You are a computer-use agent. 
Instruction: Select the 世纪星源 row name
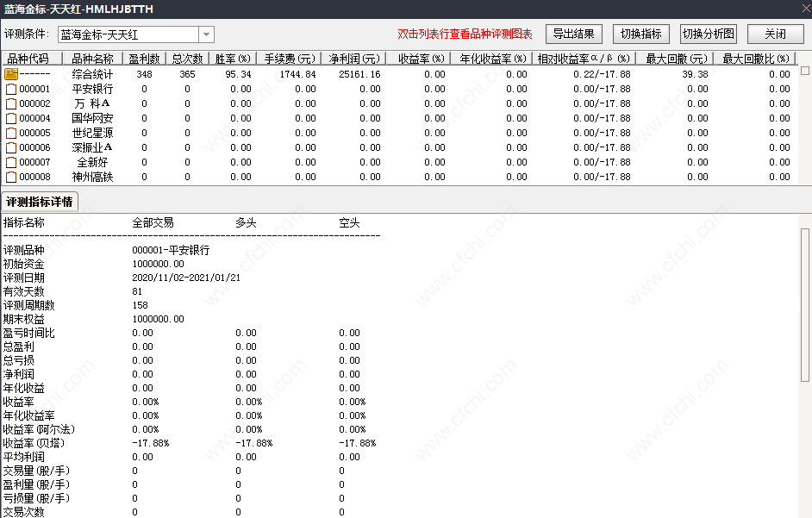(92, 133)
